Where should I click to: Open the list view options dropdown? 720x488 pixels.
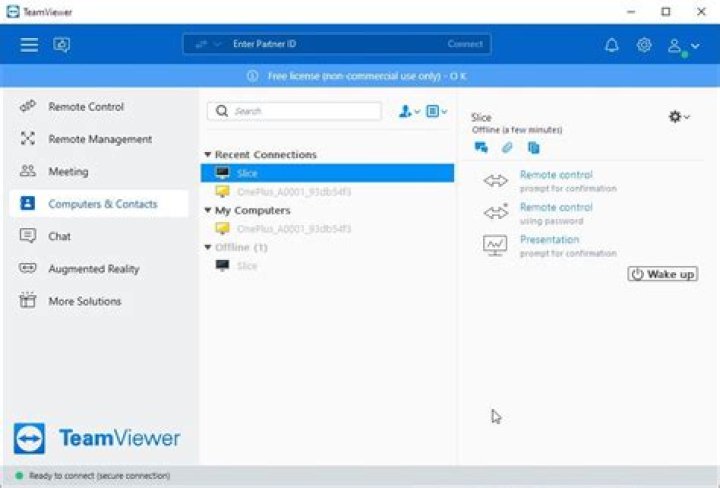[437, 112]
